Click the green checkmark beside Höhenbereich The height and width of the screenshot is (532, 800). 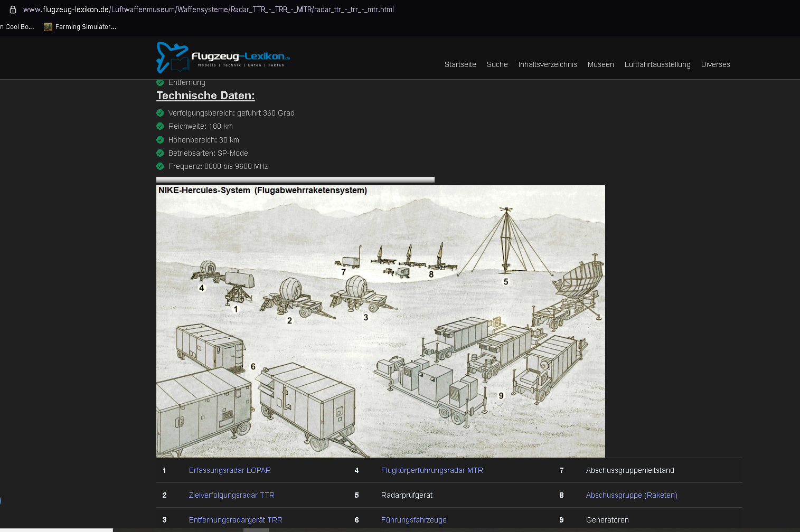point(160,140)
